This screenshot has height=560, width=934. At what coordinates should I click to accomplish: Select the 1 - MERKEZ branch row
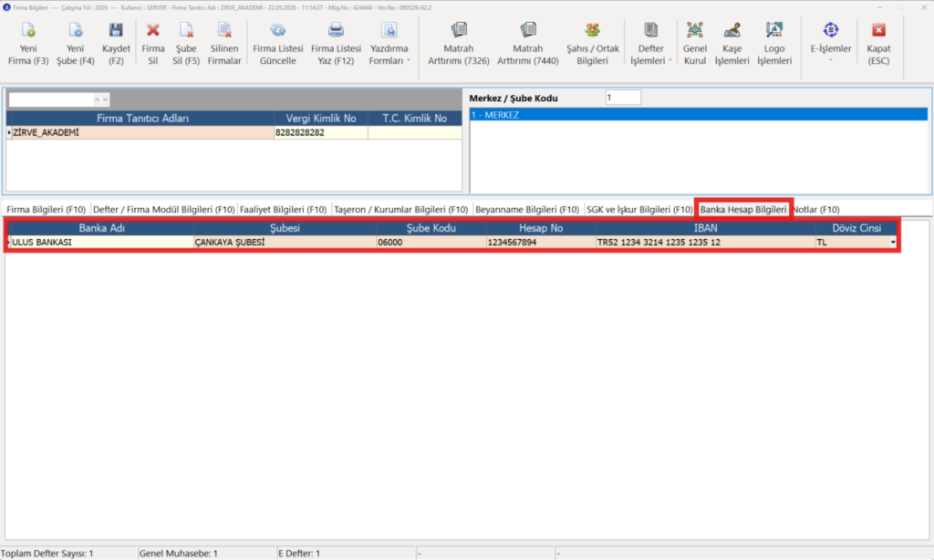click(698, 114)
